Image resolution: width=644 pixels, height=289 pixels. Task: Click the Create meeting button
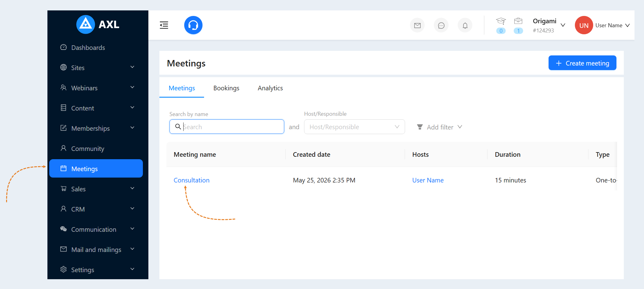point(583,63)
